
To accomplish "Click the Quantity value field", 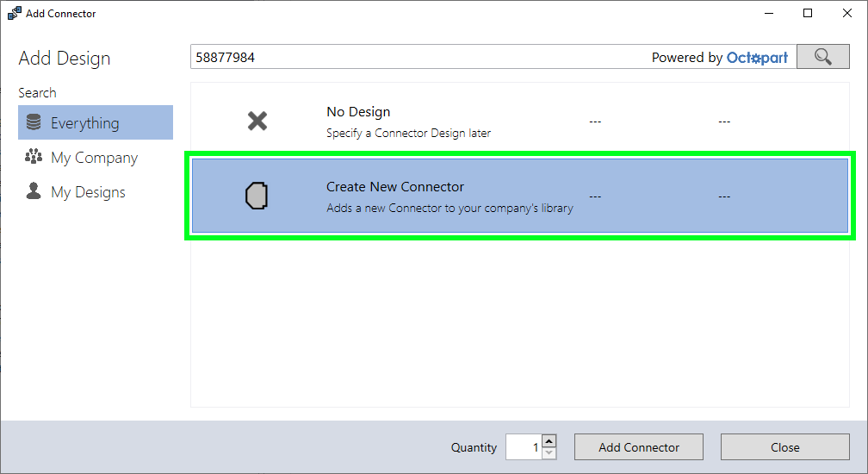I will pos(524,447).
